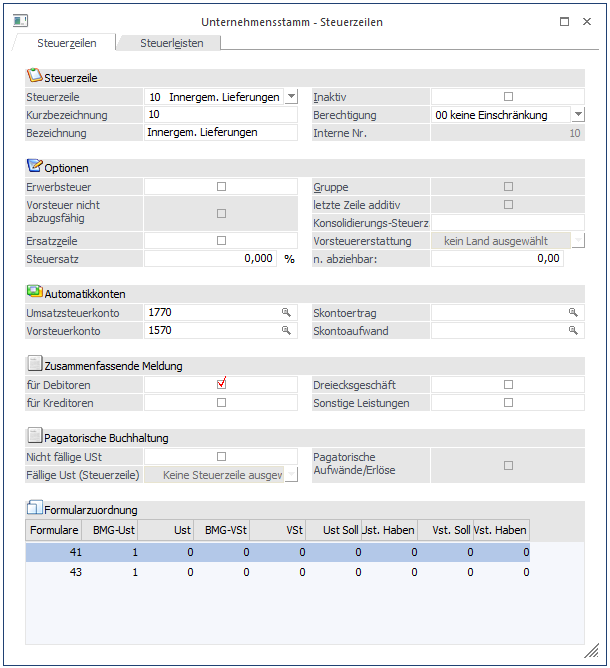Image resolution: width=610 pixels, height=668 pixels.
Task: Click the Optionen section pencil icon
Action: 35,167
